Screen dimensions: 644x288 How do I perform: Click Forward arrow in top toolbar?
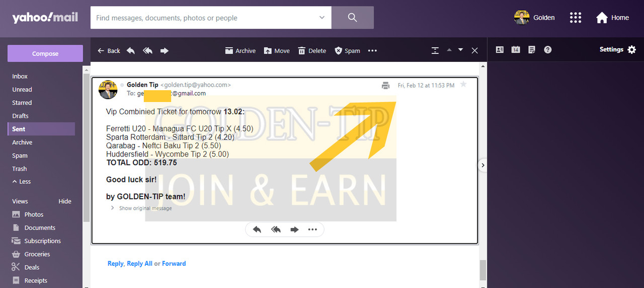tap(164, 51)
